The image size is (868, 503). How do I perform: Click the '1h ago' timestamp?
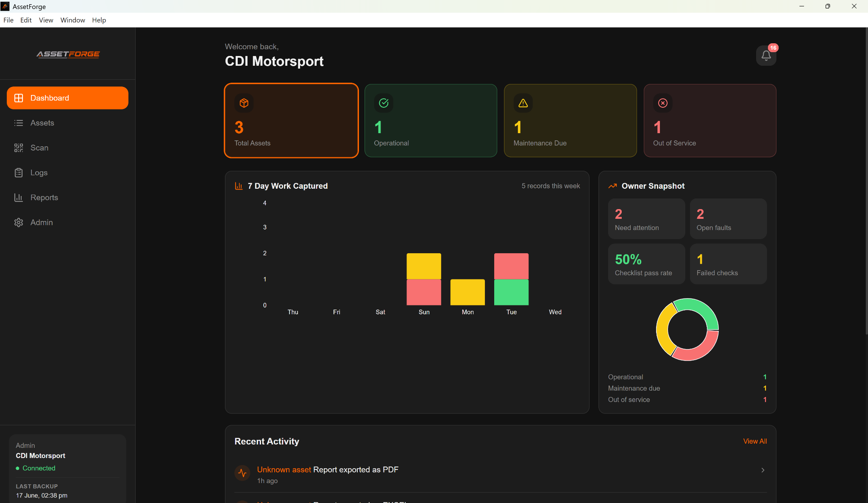point(267,481)
